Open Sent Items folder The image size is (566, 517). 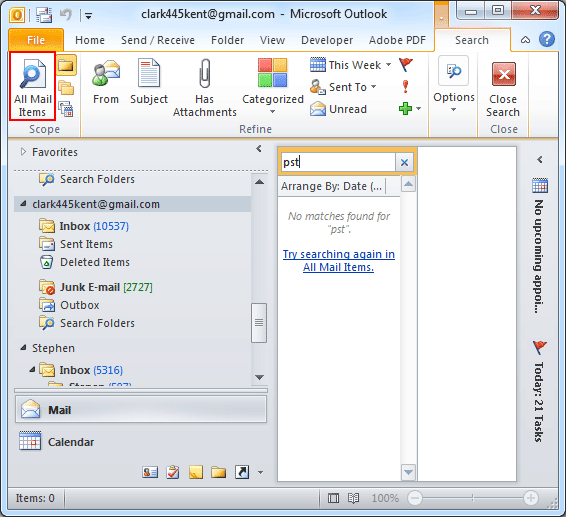tap(76, 244)
